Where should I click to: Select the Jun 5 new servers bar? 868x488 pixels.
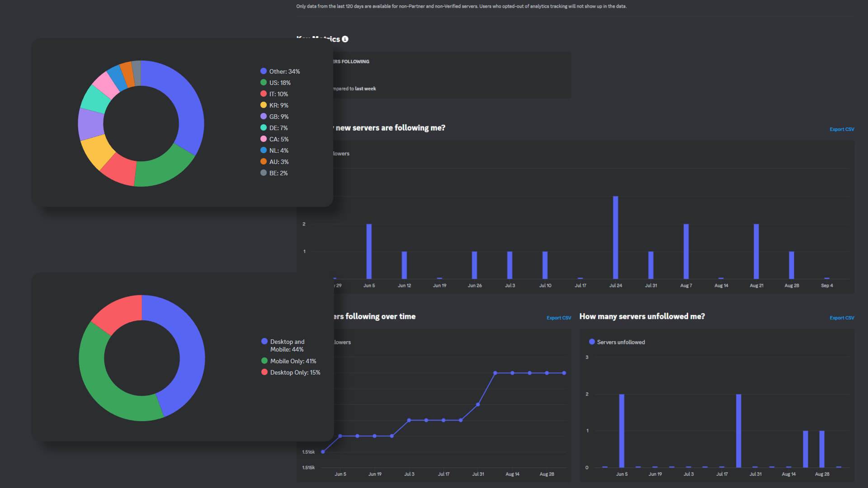369,251
